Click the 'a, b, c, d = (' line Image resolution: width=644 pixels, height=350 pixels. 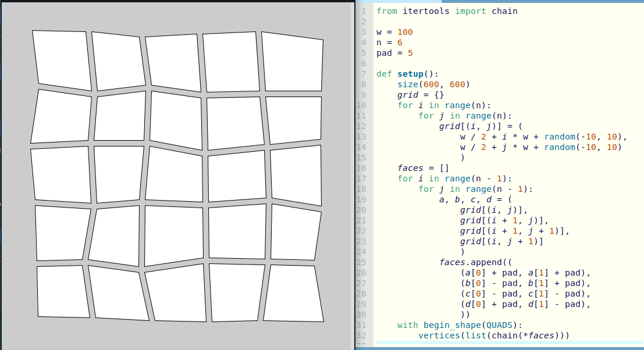(476, 199)
